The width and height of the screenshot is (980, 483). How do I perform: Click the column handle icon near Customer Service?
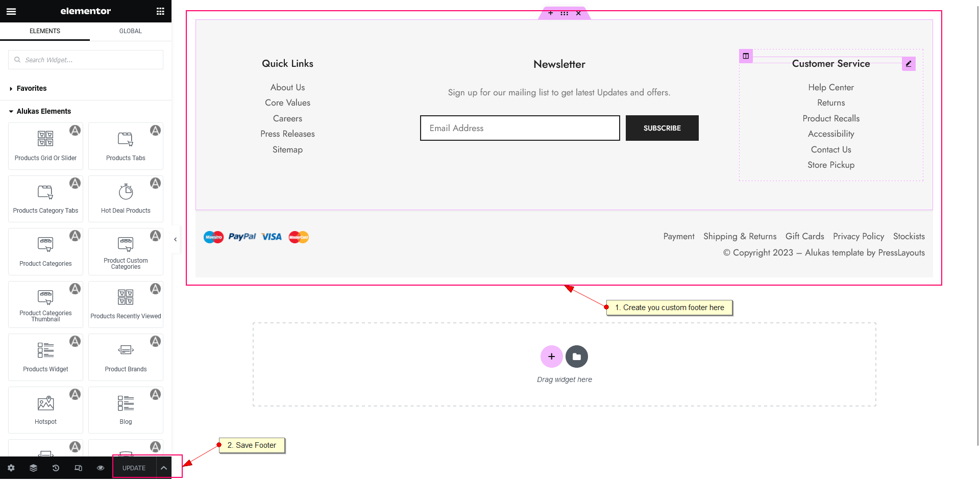746,56
